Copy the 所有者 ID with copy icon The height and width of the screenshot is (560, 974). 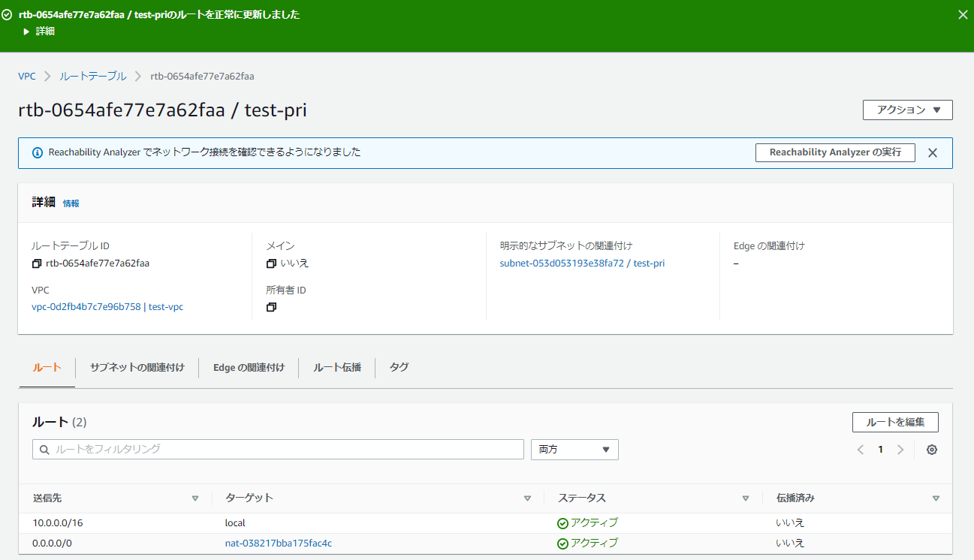272,307
